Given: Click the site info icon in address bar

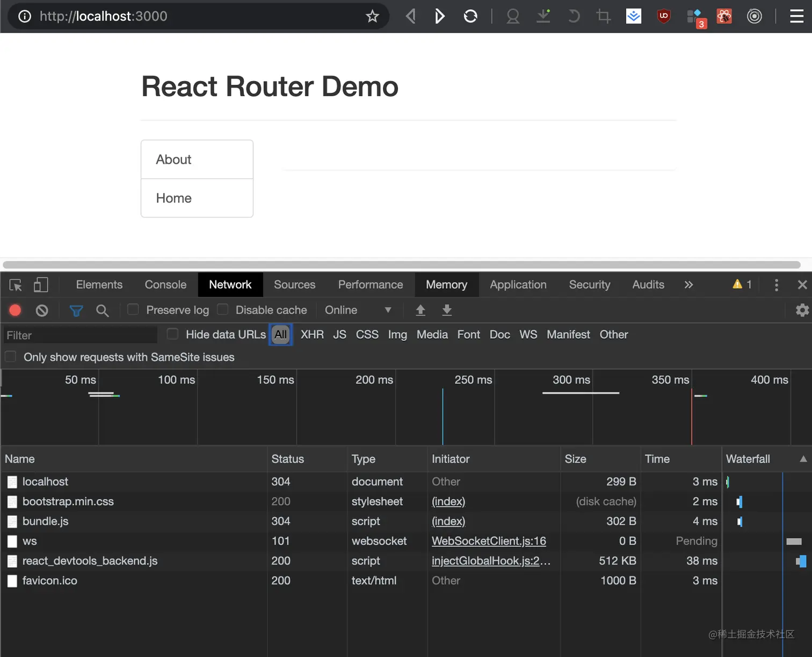Looking at the screenshot, I should click(x=25, y=16).
